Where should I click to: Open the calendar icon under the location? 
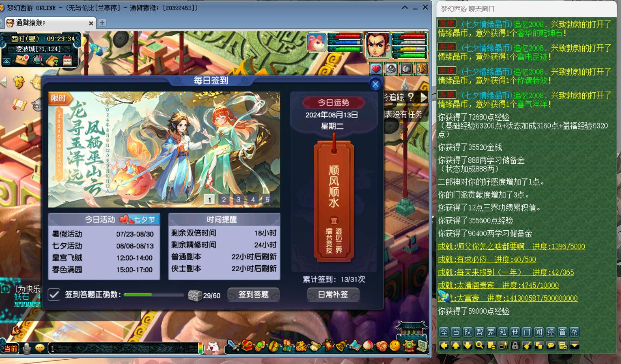click(x=67, y=60)
